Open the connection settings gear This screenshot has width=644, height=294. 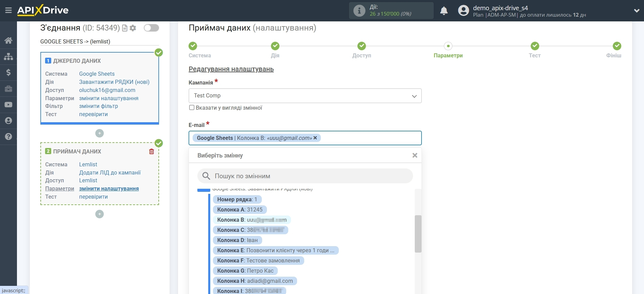133,28
